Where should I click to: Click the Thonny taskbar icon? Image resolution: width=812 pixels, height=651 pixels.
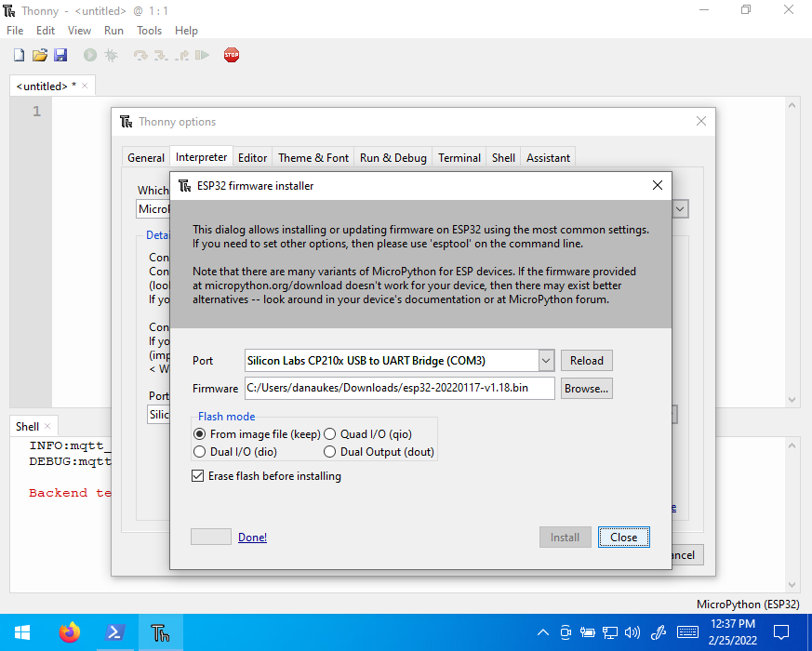pyautogui.click(x=160, y=632)
